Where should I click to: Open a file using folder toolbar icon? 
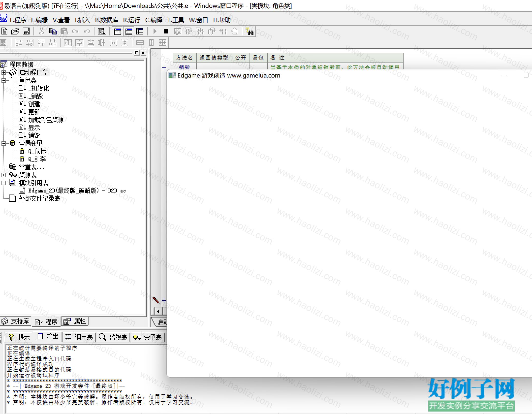click(15, 31)
